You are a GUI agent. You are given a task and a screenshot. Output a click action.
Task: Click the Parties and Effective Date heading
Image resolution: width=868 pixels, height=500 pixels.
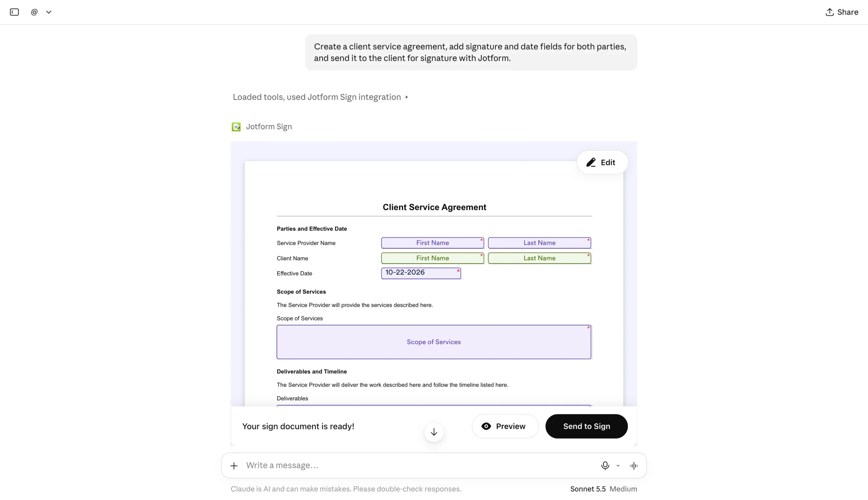click(312, 229)
